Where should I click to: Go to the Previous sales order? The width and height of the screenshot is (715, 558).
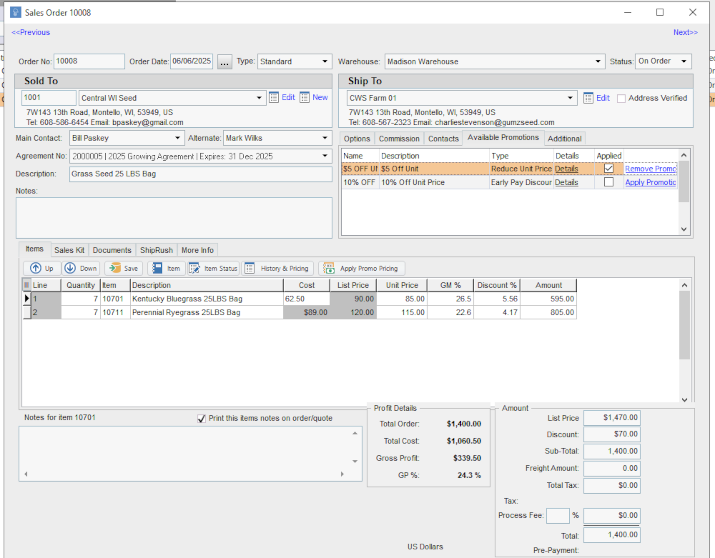point(31,32)
